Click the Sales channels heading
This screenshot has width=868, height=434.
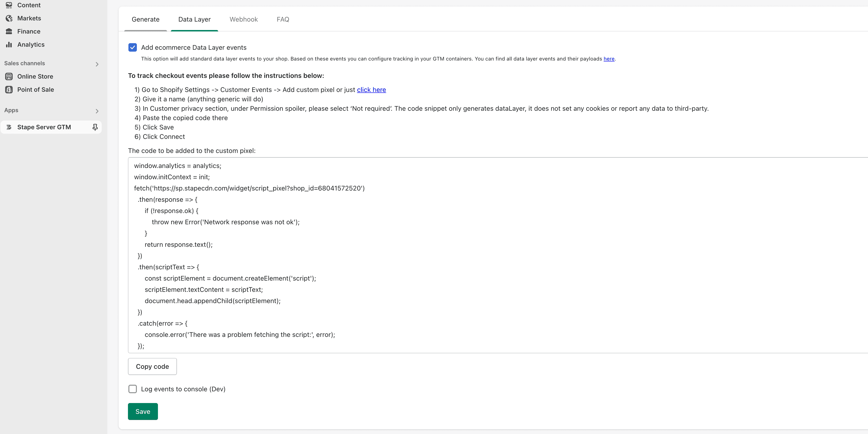pyautogui.click(x=25, y=63)
